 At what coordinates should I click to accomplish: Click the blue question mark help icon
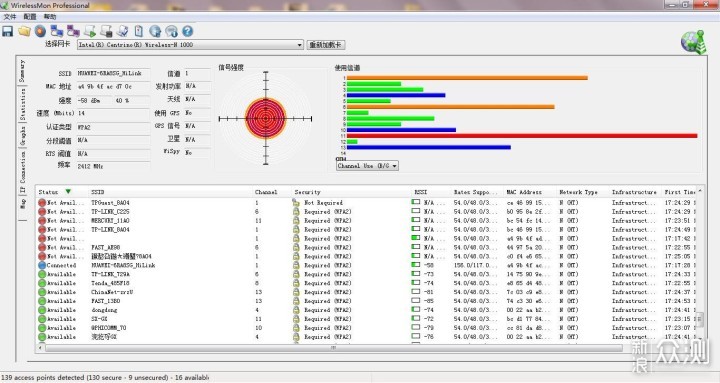coord(187,31)
